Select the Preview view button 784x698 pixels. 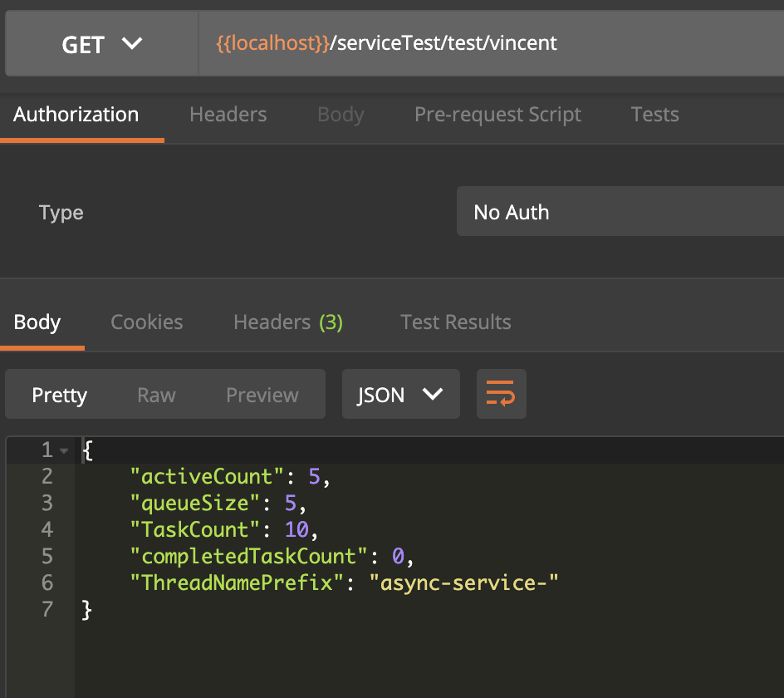[262, 395]
